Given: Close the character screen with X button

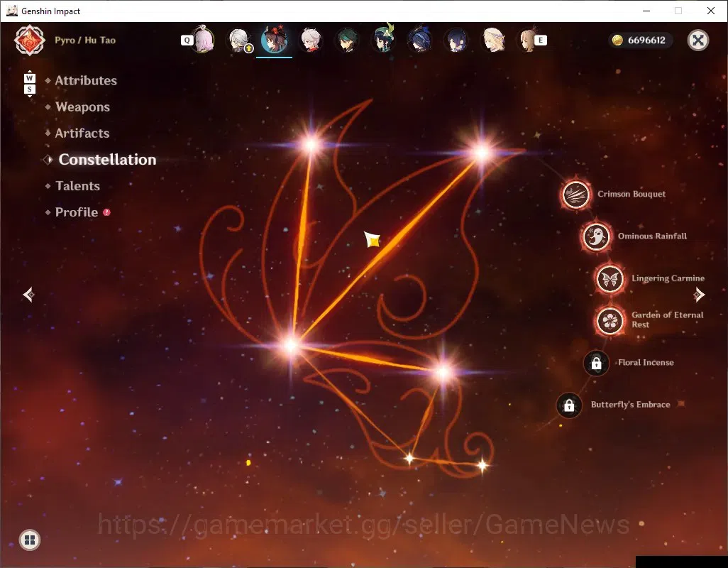Looking at the screenshot, I should pos(697,40).
